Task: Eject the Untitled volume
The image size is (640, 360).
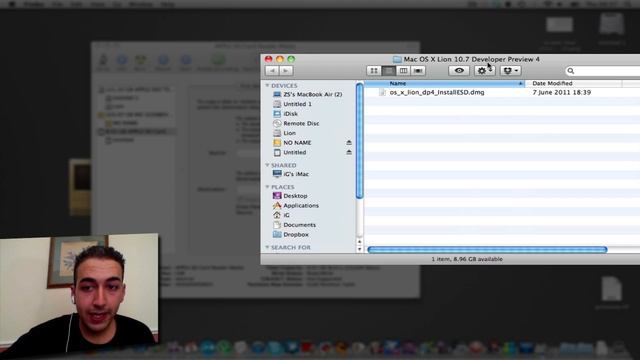Action: coord(349,152)
